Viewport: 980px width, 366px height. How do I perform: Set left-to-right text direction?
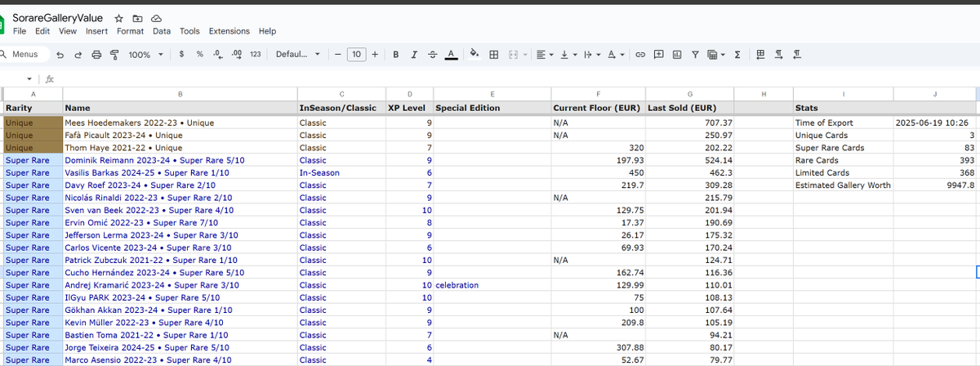pyautogui.click(x=779, y=55)
